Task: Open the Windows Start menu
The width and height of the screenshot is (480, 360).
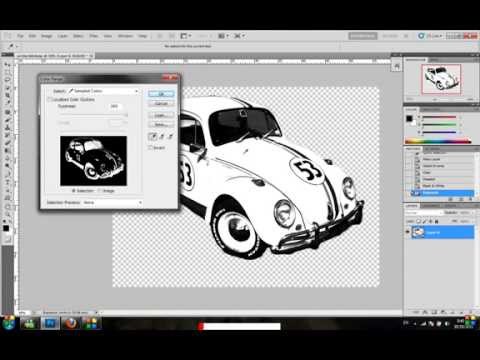Action: coord(9,323)
